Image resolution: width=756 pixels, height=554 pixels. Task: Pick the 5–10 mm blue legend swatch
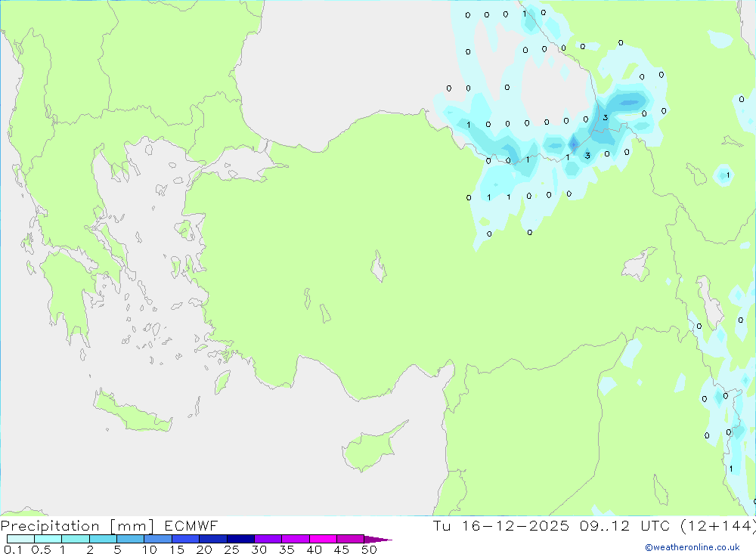point(130,539)
